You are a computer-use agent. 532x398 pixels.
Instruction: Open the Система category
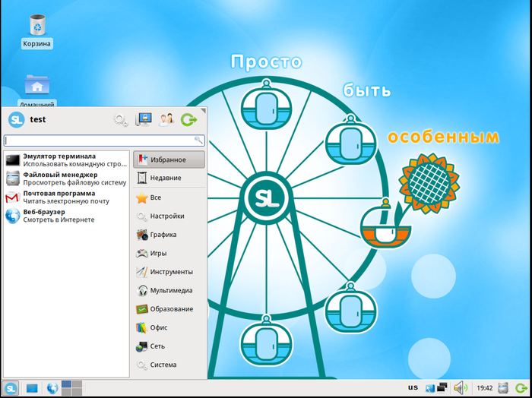tap(169, 365)
